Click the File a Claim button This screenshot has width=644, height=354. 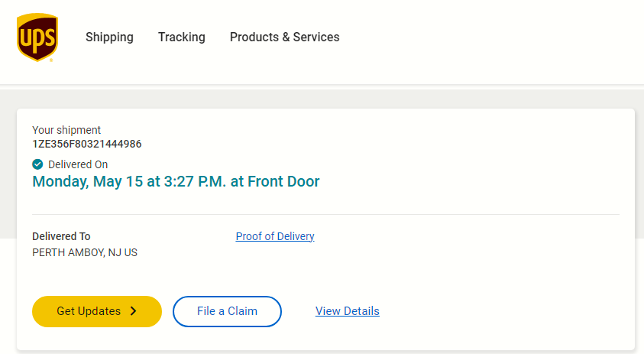tap(227, 311)
